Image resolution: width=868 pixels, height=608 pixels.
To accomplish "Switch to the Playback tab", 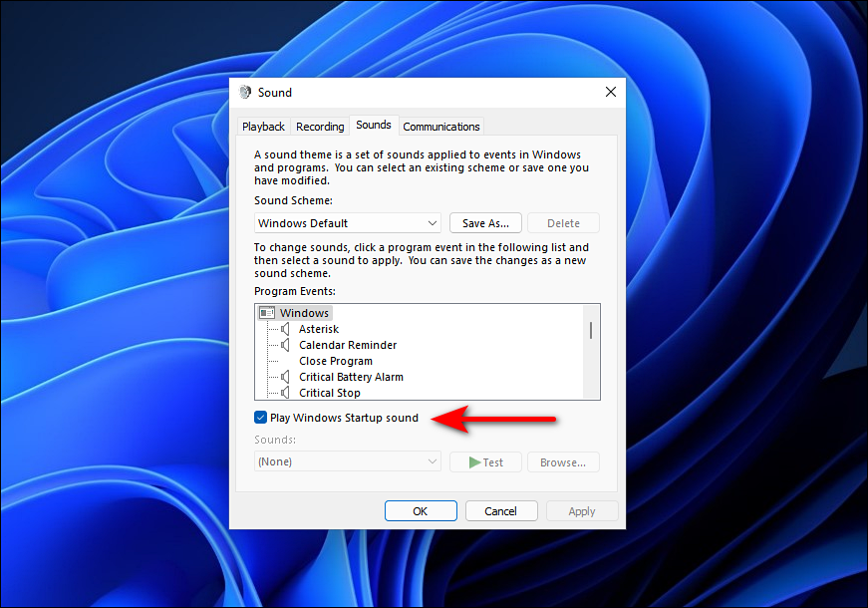I will click(263, 126).
